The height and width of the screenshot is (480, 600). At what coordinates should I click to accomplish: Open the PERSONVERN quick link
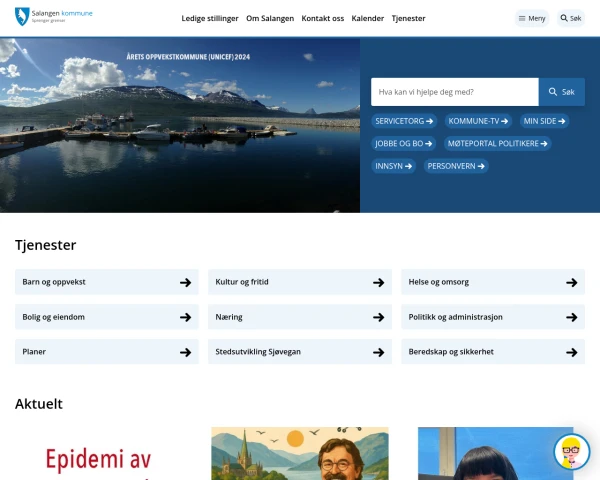tap(456, 166)
